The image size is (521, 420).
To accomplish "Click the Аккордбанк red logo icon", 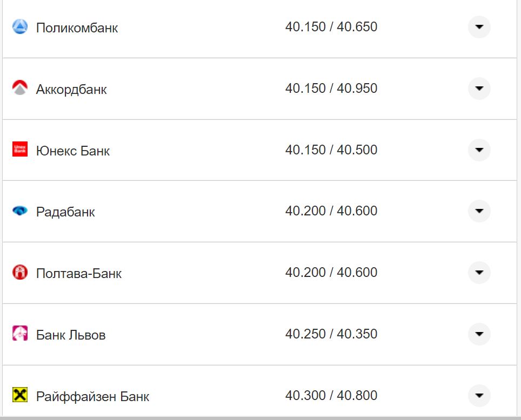I will [20, 88].
